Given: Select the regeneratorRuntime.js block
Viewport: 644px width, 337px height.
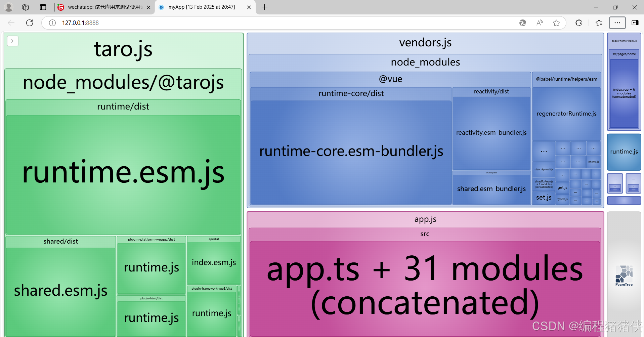Looking at the screenshot, I should (566, 114).
